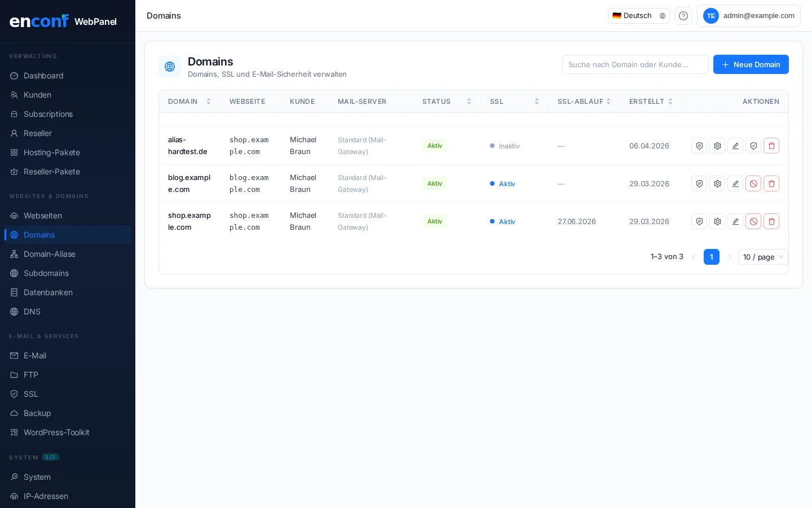This screenshot has height=508, width=812.
Task: Go to Domain-Aliase in the sidebar
Action: coord(50,254)
